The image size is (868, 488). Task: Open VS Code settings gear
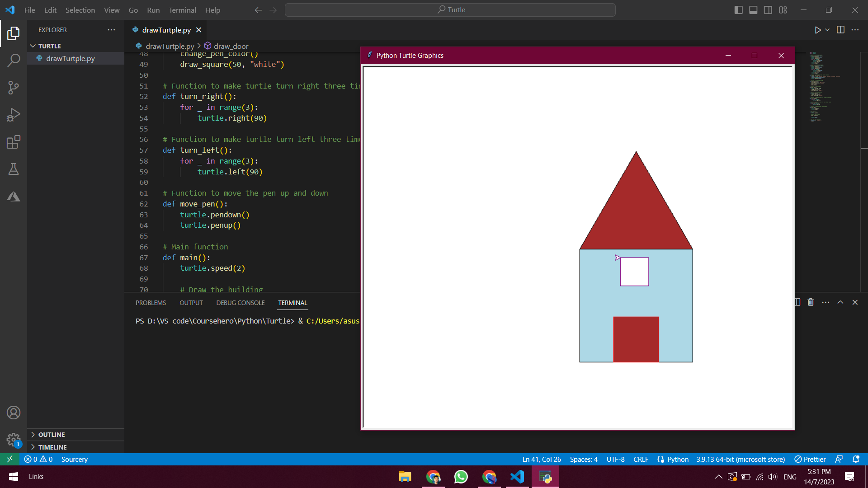(14, 440)
